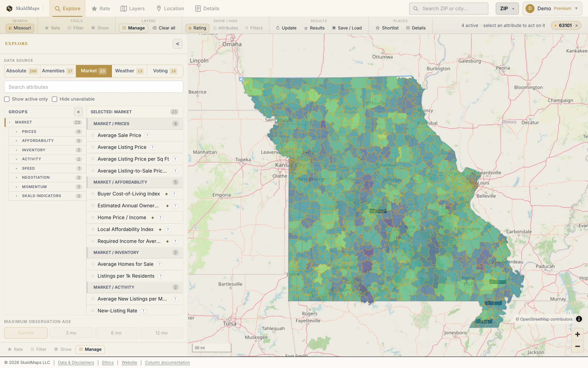Click help icon beside Listings per 1k Residents

click(x=160, y=276)
